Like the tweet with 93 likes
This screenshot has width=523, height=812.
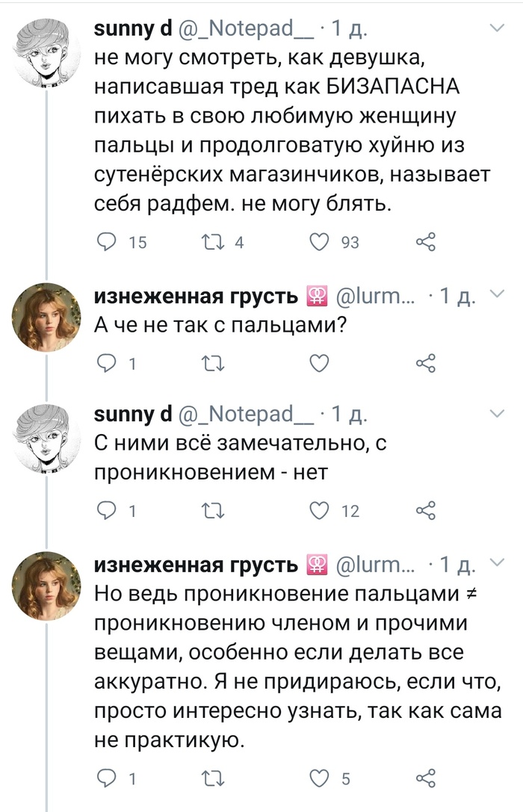pyautogui.click(x=319, y=241)
